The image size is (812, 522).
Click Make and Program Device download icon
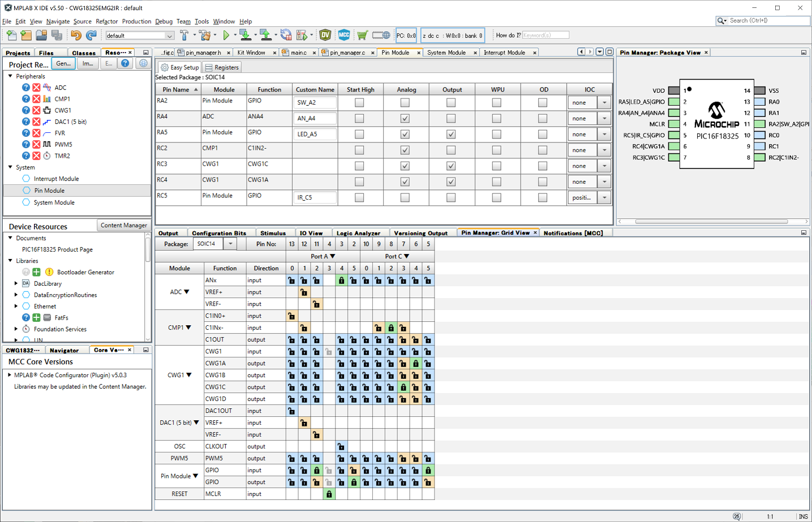click(245, 35)
